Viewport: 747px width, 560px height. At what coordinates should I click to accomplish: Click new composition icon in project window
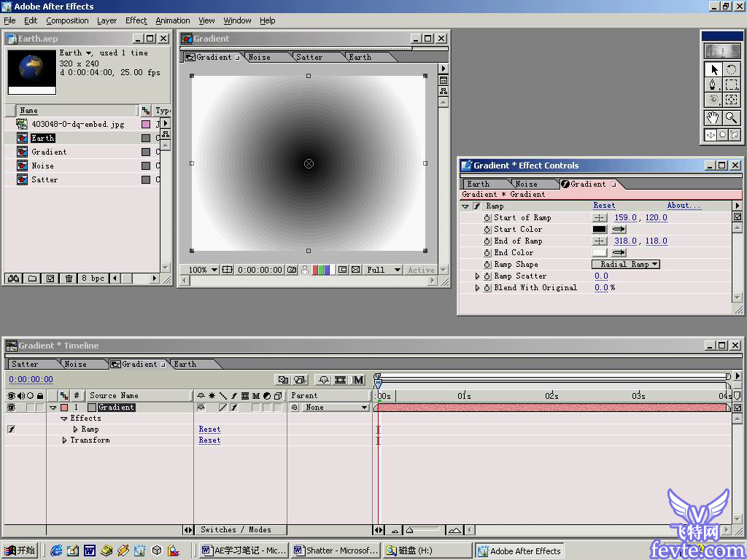[50, 278]
